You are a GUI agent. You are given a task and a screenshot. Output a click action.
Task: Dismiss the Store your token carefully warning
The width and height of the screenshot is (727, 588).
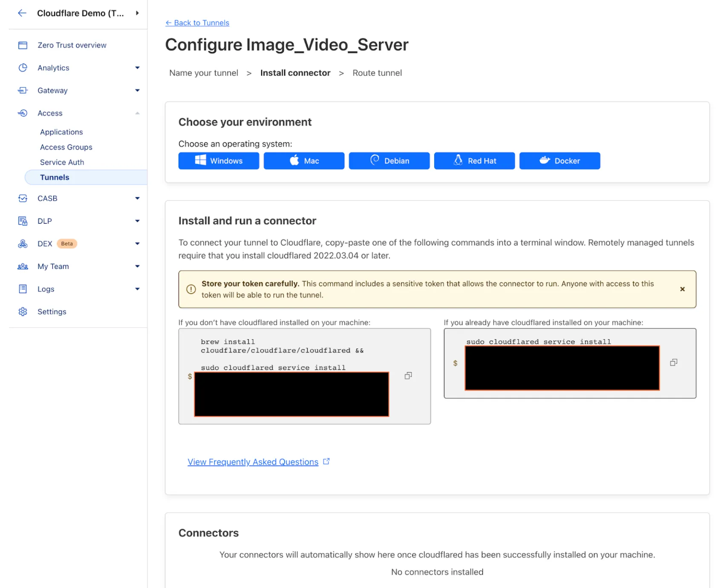pyautogui.click(x=682, y=289)
